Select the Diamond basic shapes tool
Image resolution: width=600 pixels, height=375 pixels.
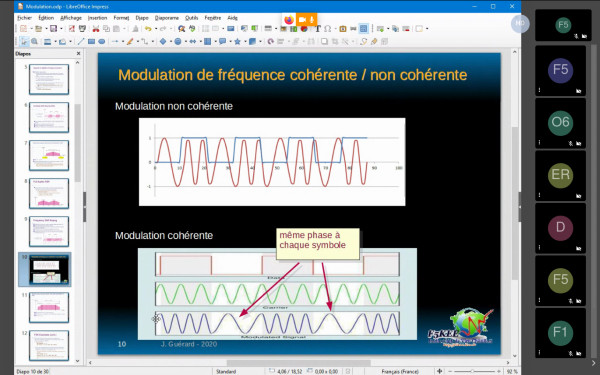(x=163, y=41)
